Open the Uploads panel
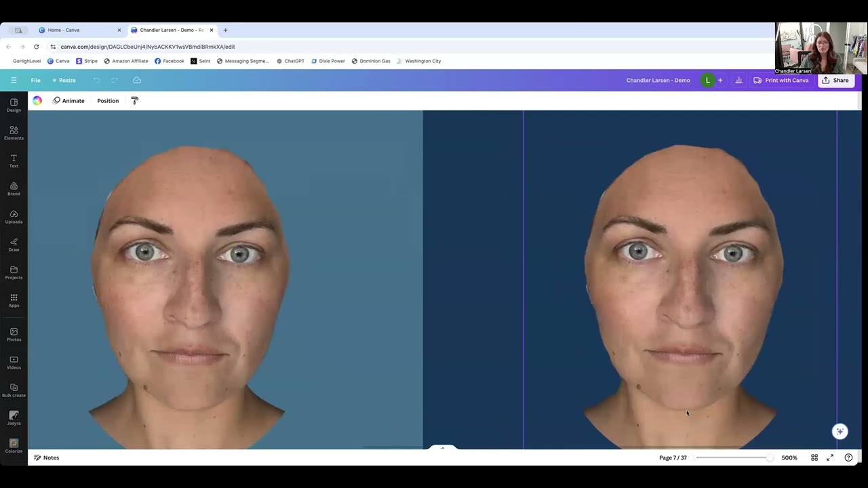This screenshot has width=868, height=488. coord(14,217)
